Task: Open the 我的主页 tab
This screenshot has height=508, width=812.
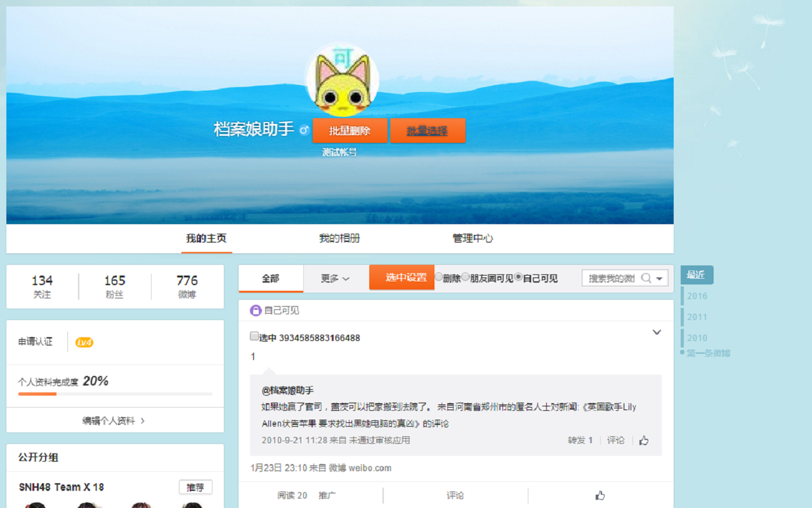Action: tap(206, 239)
